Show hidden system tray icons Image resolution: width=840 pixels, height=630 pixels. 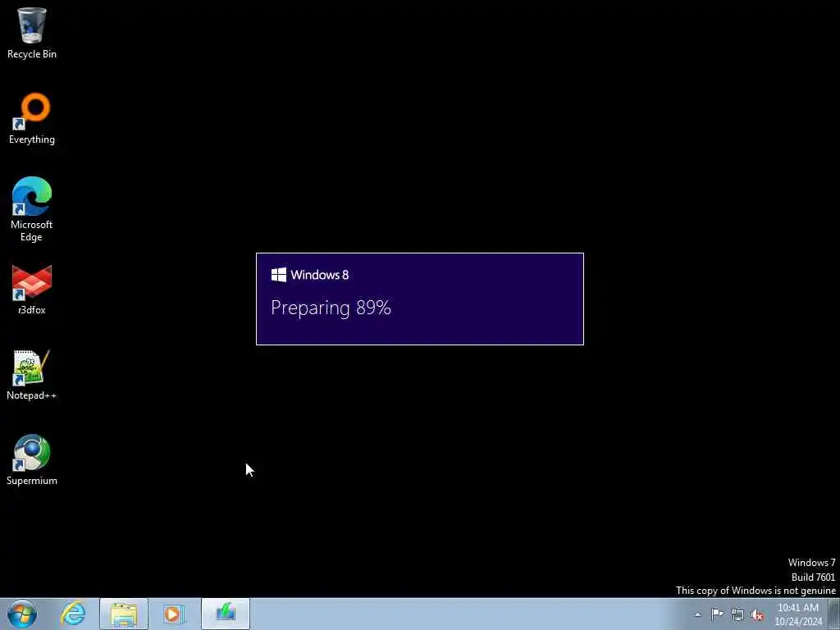click(x=697, y=615)
